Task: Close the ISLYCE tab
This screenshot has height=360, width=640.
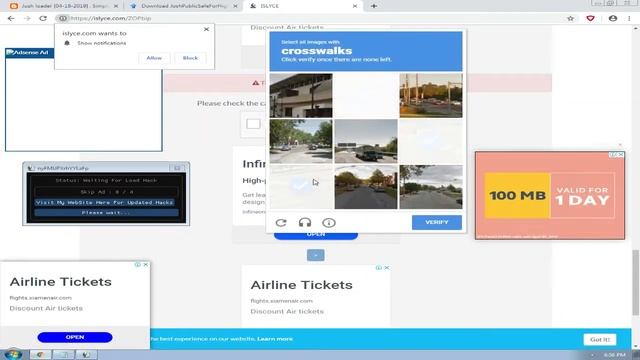Action: coord(355,6)
